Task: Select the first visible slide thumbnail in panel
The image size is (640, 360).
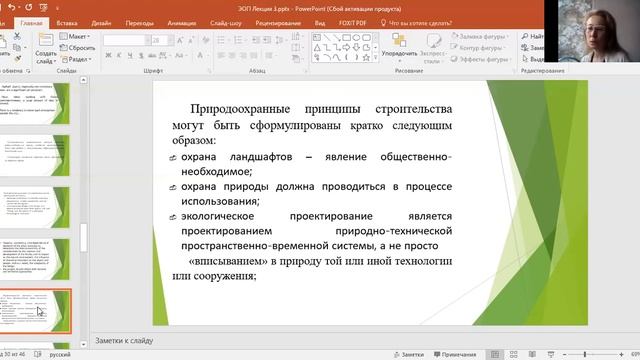Action: pyautogui.click(x=35, y=103)
